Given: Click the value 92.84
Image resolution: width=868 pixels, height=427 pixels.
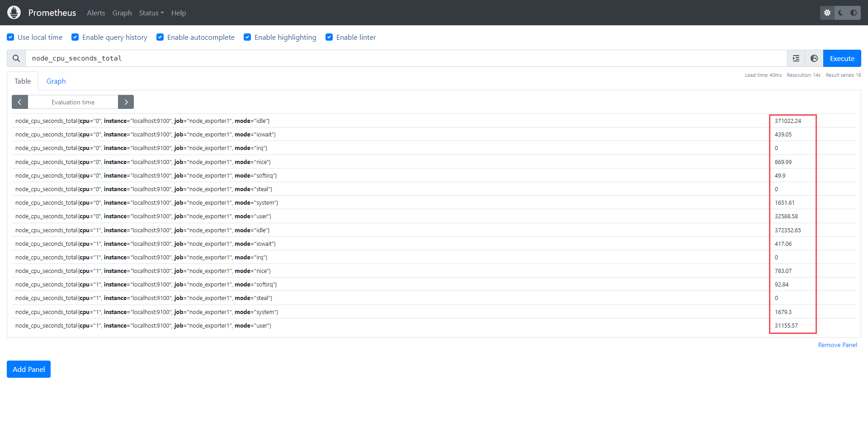Looking at the screenshot, I should click(782, 284).
